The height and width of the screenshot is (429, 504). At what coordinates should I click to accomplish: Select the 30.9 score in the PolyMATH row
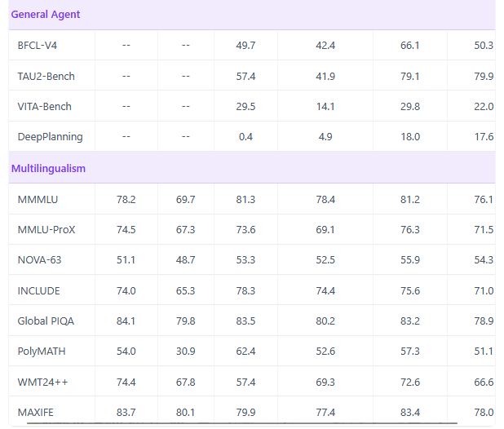click(185, 351)
